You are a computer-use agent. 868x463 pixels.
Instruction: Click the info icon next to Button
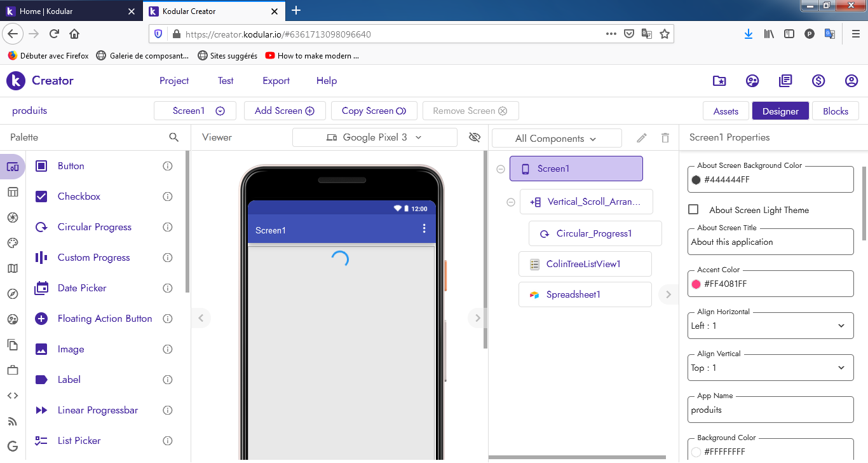[168, 166]
